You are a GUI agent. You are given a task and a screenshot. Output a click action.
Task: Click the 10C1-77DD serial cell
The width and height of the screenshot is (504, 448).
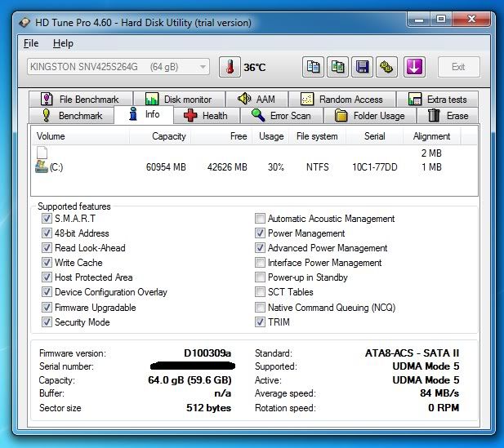click(x=375, y=167)
